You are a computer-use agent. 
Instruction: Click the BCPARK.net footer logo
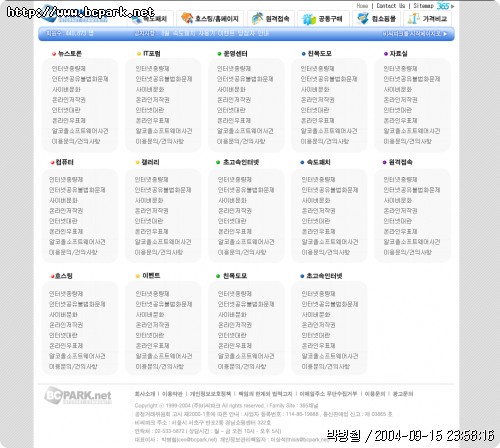click(x=78, y=396)
